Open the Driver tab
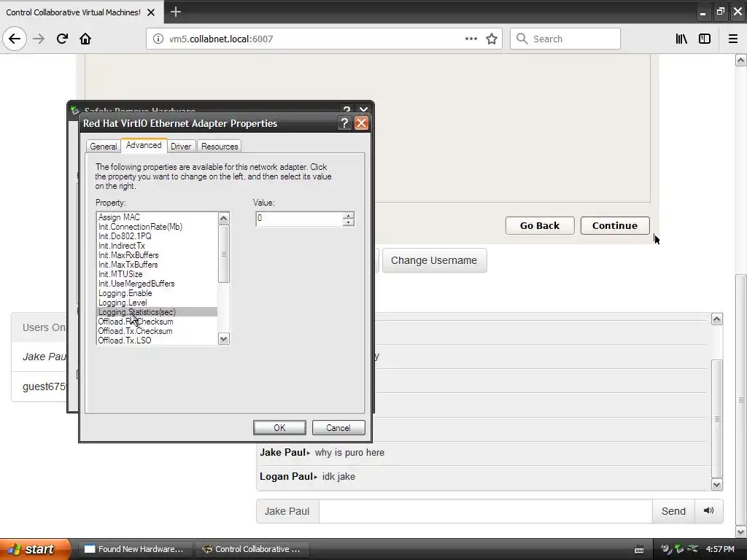The width and height of the screenshot is (747, 560). click(181, 146)
